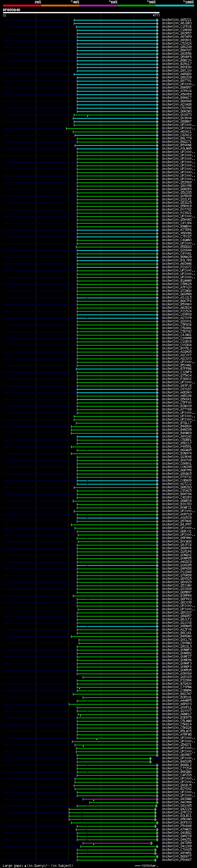Select label UniRef100_A2TZJ2
The image size is (197, 868).
point(176,484)
